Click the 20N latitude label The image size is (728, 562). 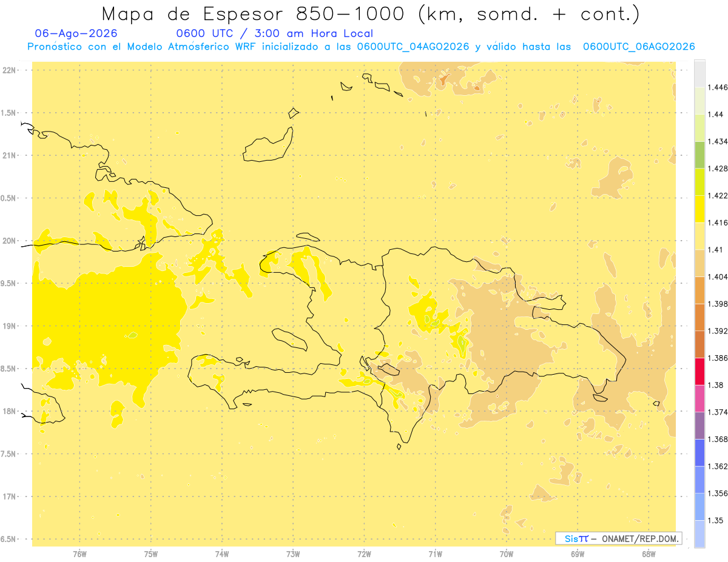click(x=9, y=241)
